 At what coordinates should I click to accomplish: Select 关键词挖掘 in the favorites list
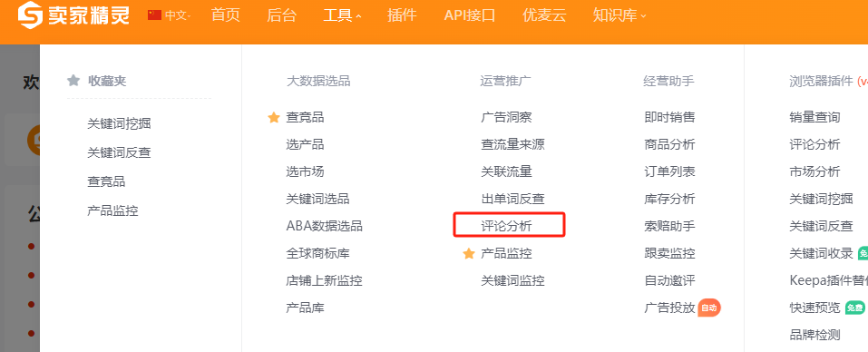(x=119, y=124)
